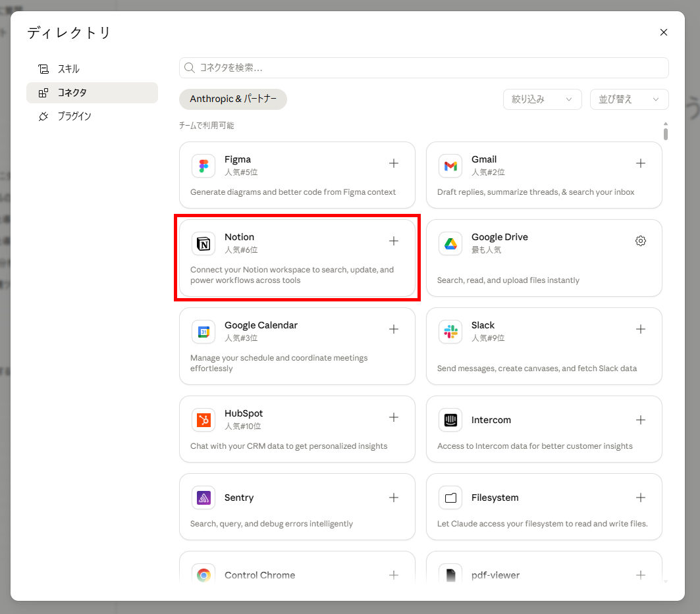Screen dimensions: 700x614
Task: Open the Sentry connector title
Action: coord(239,498)
